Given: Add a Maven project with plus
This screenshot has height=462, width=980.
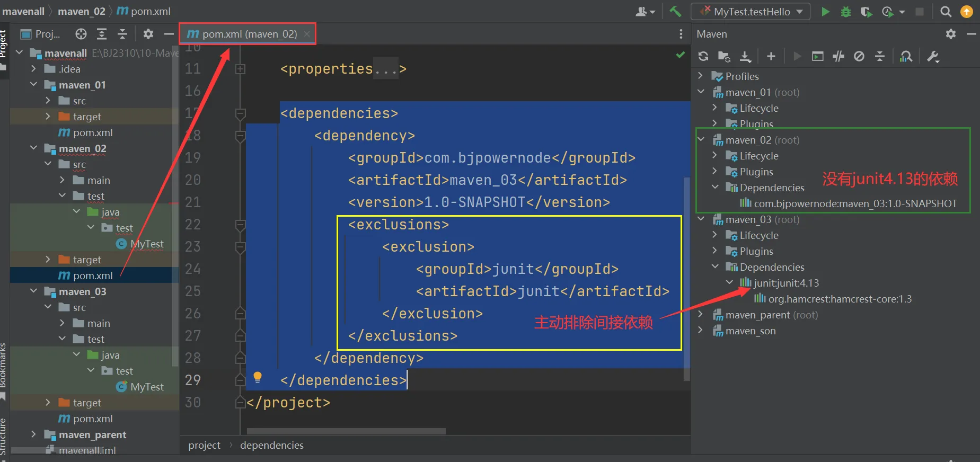Looking at the screenshot, I should point(771,56).
